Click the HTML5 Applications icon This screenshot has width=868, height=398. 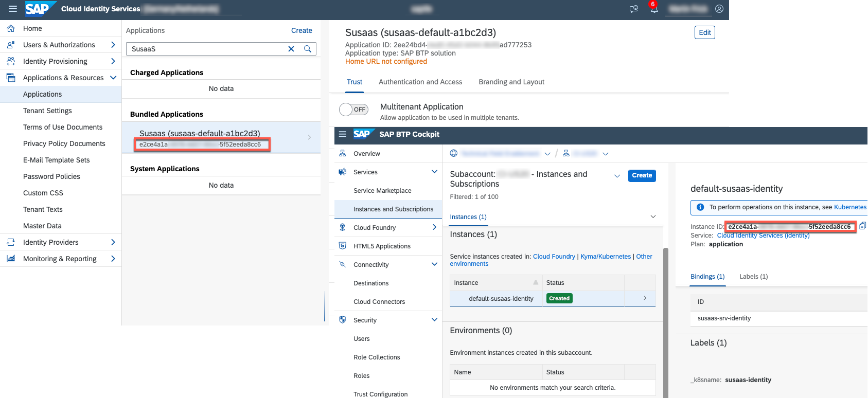(x=343, y=246)
